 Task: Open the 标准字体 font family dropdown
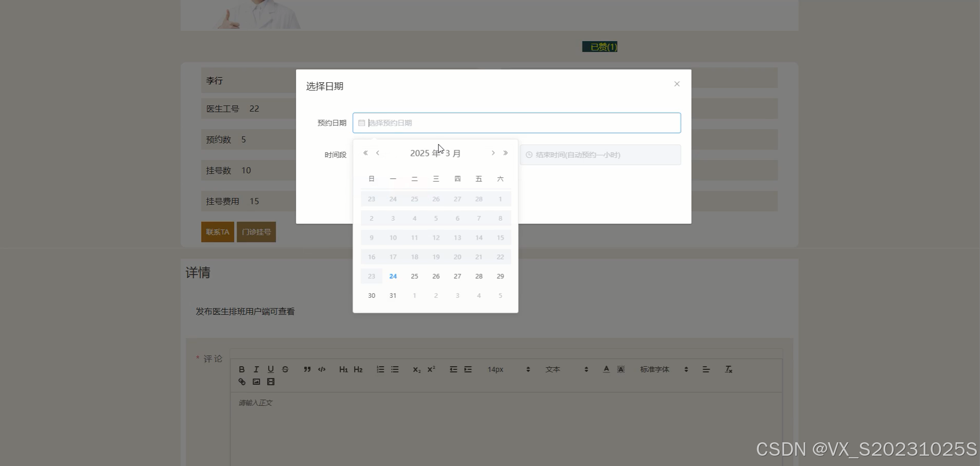pyautogui.click(x=664, y=369)
